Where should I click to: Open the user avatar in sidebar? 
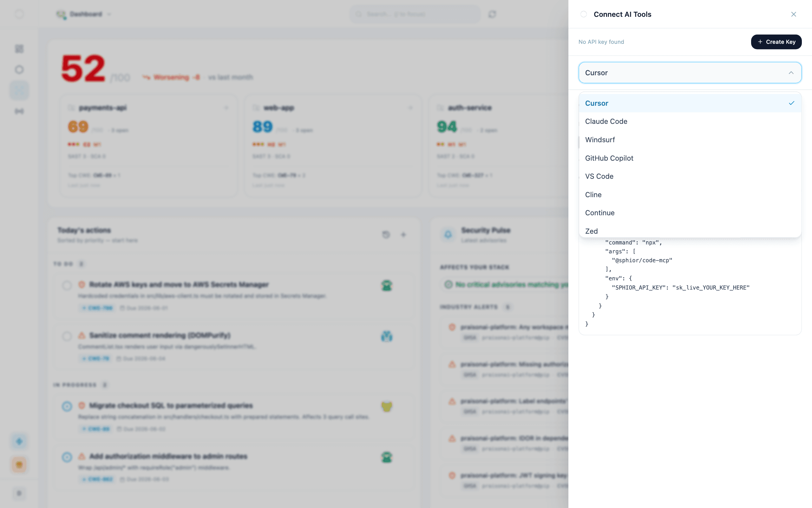coord(19,465)
